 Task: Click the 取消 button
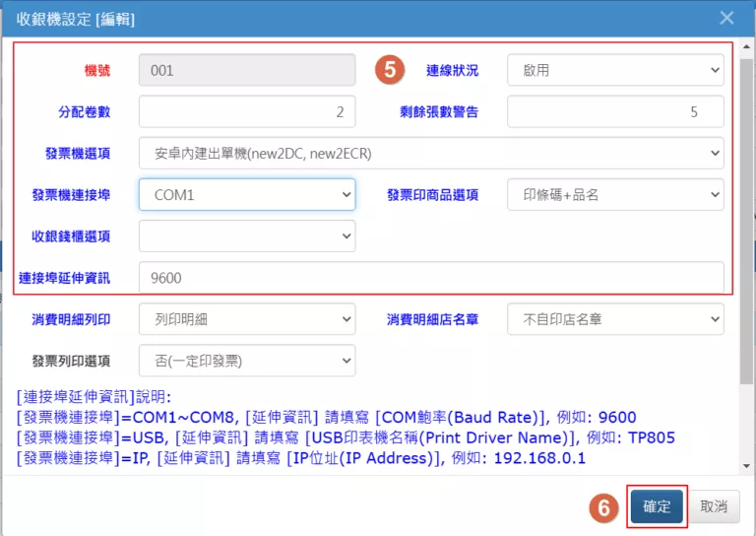click(714, 506)
